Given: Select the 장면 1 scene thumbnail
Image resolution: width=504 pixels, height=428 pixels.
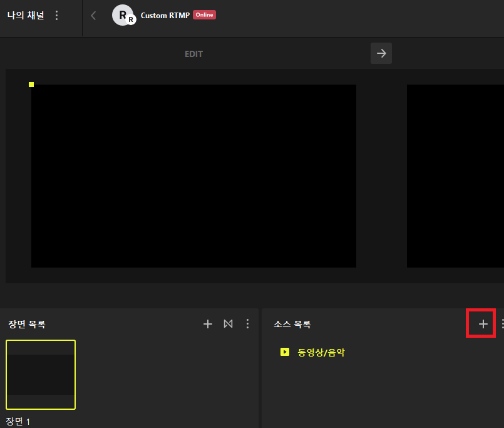Looking at the screenshot, I should (41, 375).
